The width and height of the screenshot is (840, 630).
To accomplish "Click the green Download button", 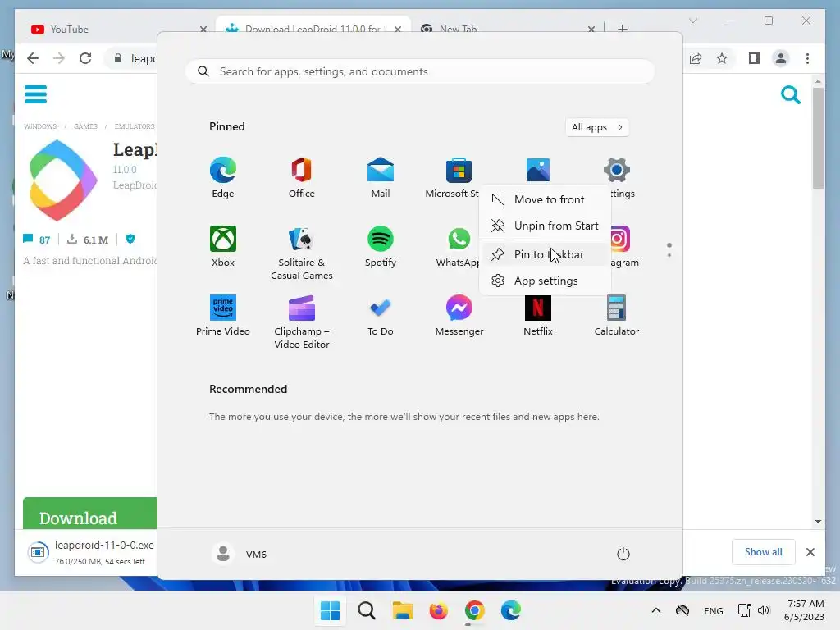I will [90, 514].
